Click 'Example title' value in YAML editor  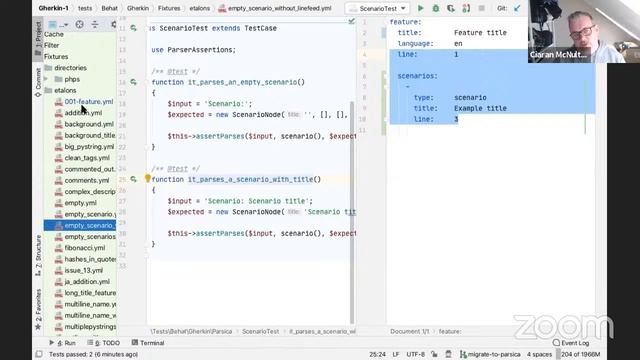click(480, 108)
